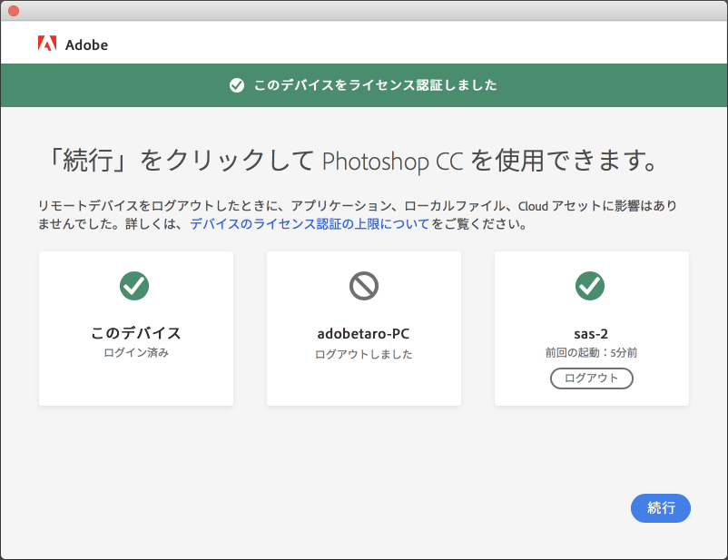Click the green check icon on sas-2 card
728x560 pixels.
click(x=590, y=286)
